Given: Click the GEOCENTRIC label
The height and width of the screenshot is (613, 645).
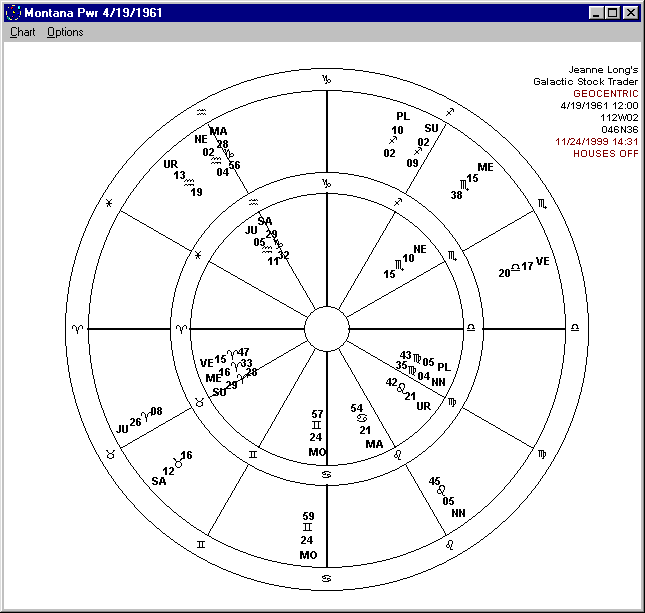Looking at the screenshot, I should tap(606, 94).
